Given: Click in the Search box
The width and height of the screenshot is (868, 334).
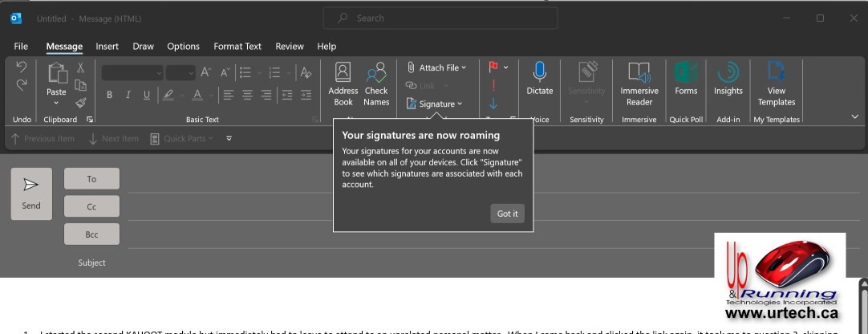Looking at the screenshot, I should (440, 18).
